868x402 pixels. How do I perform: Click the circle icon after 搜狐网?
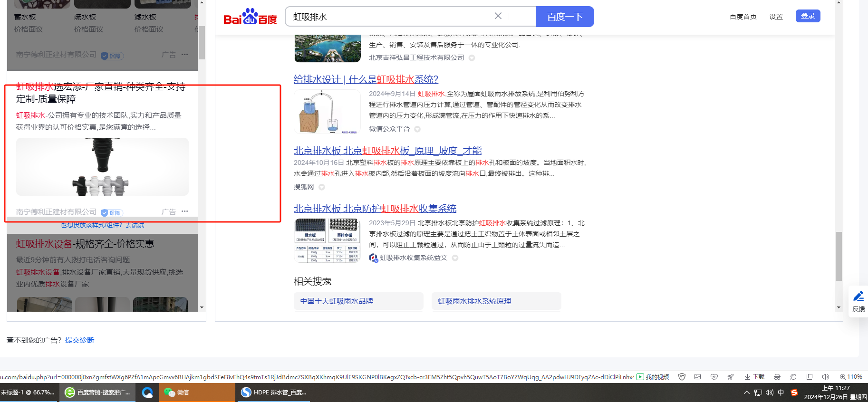322,187
